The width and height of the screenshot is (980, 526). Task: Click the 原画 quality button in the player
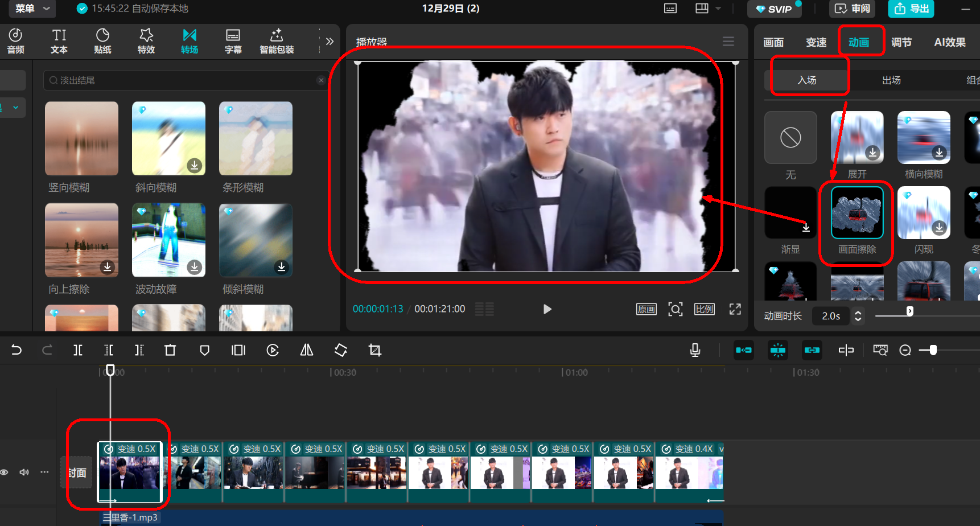(x=647, y=309)
